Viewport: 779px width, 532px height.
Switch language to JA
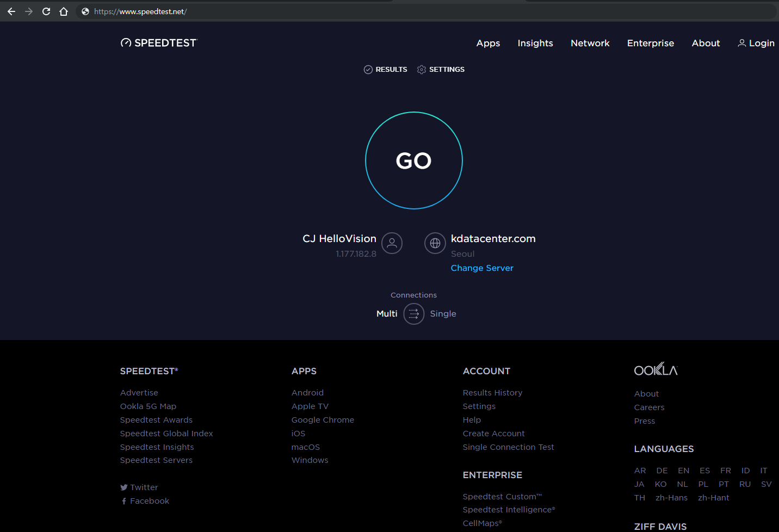click(x=639, y=484)
